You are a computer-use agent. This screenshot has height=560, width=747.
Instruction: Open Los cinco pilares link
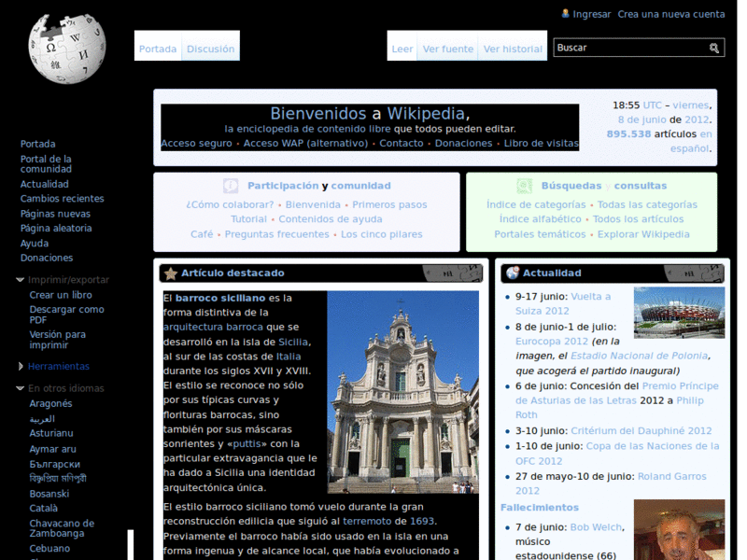382,234
